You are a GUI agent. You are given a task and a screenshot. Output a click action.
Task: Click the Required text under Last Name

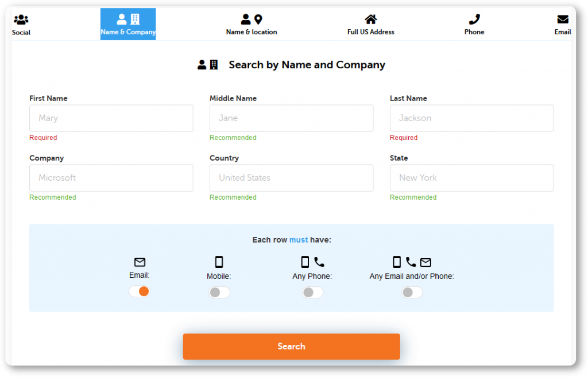click(404, 138)
